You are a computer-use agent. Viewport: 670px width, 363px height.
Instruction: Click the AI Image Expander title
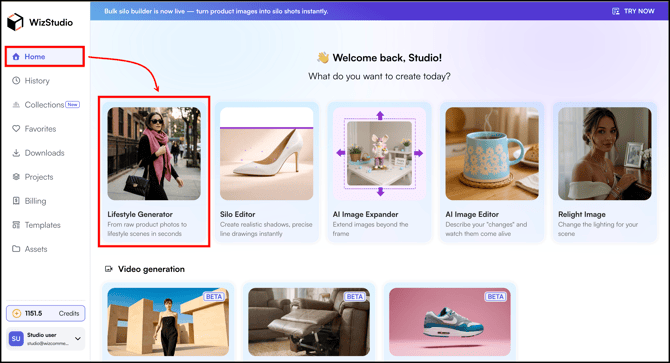tap(365, 214)
